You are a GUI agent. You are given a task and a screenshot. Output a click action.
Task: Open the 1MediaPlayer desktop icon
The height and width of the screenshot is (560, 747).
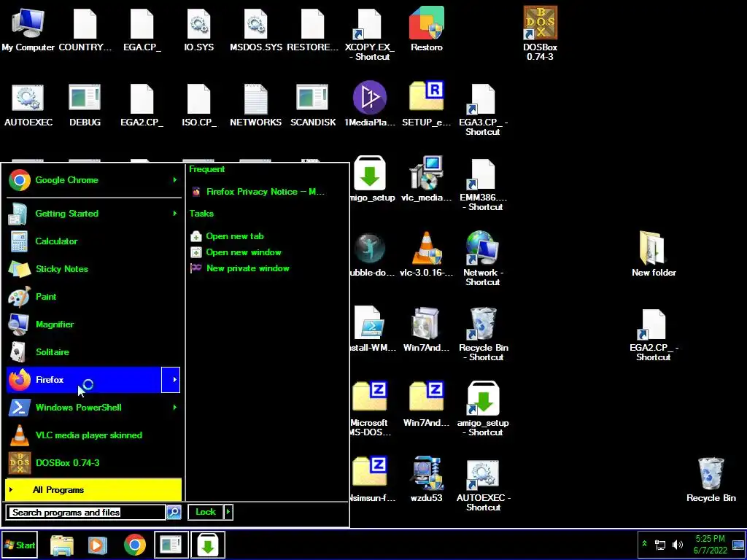point(370,104)
